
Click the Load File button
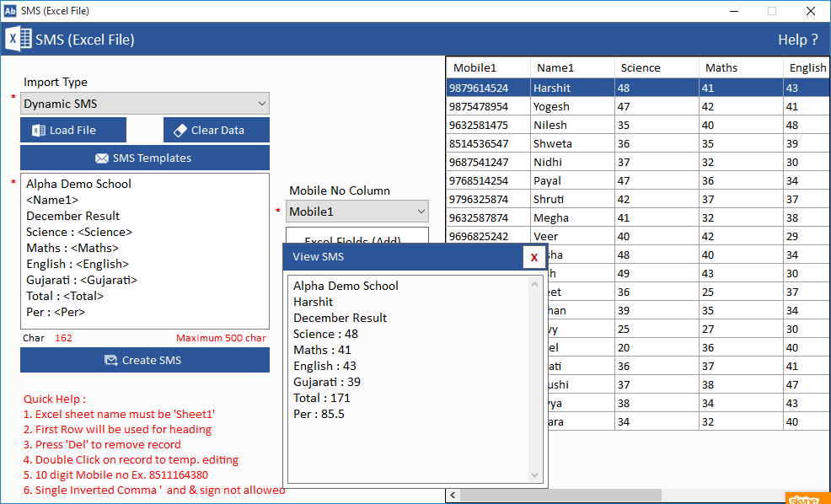point(73,131)
